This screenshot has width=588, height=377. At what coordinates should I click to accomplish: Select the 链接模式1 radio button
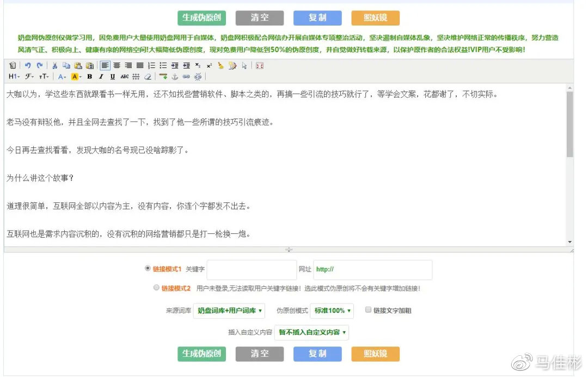point(148,268)
